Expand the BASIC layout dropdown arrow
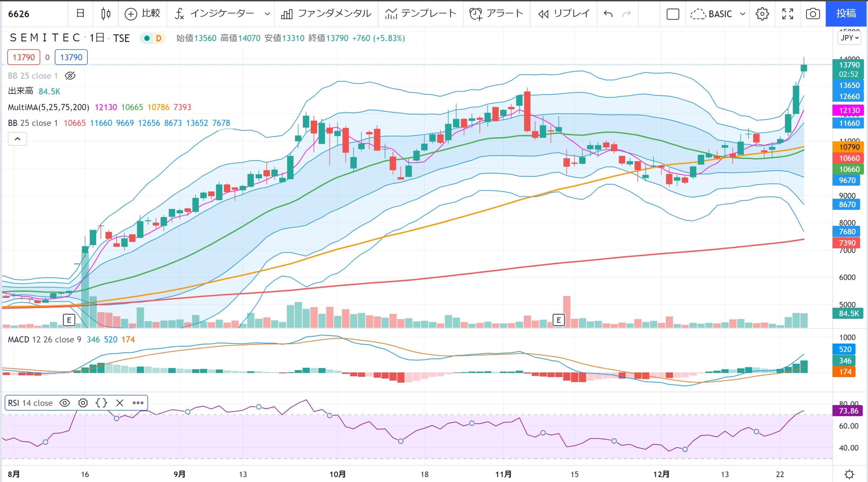Viewport: 868px width, 482px height. (743, 14)
